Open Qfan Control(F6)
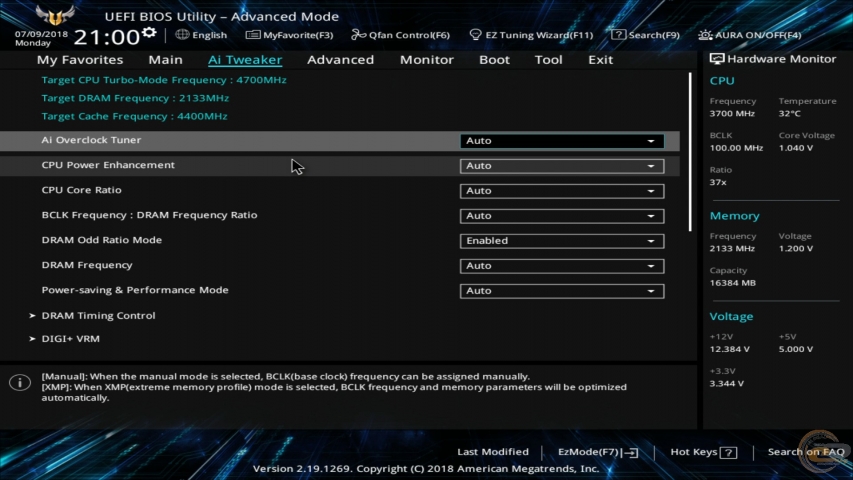This screenshot has width=853, height=480. coord(400,35)
